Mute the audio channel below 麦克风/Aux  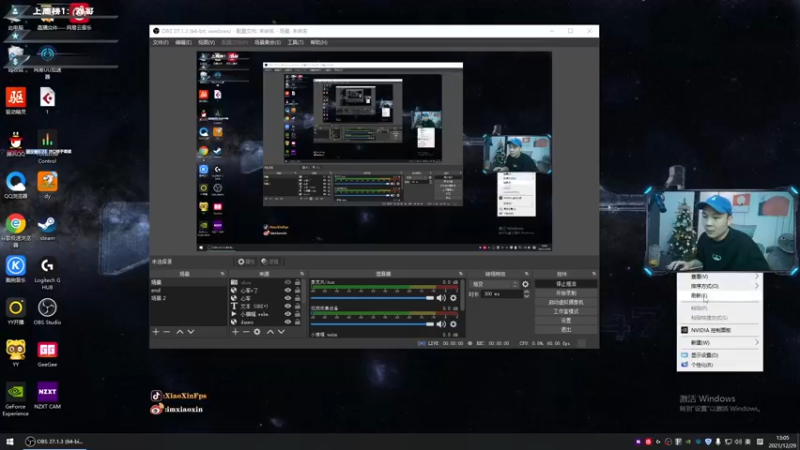click(441, 324)
